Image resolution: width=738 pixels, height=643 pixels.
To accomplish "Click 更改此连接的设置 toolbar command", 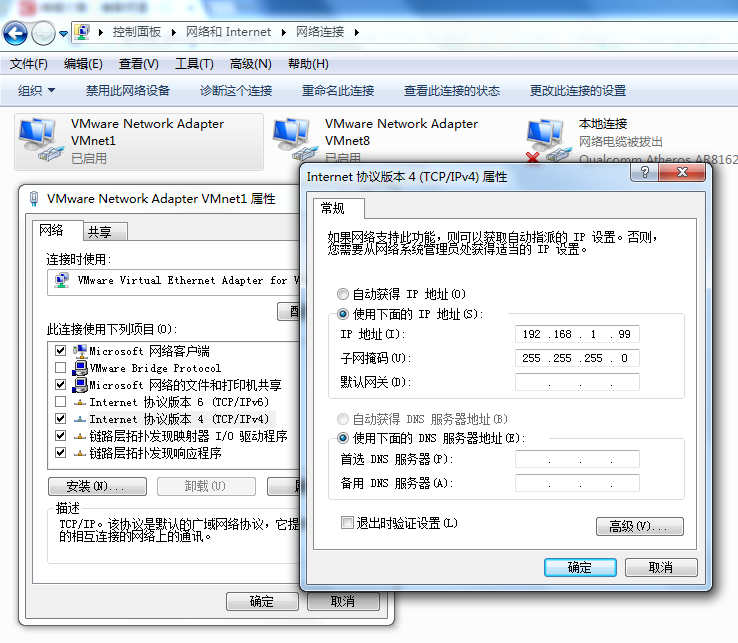I will click(x=578, y=90).
